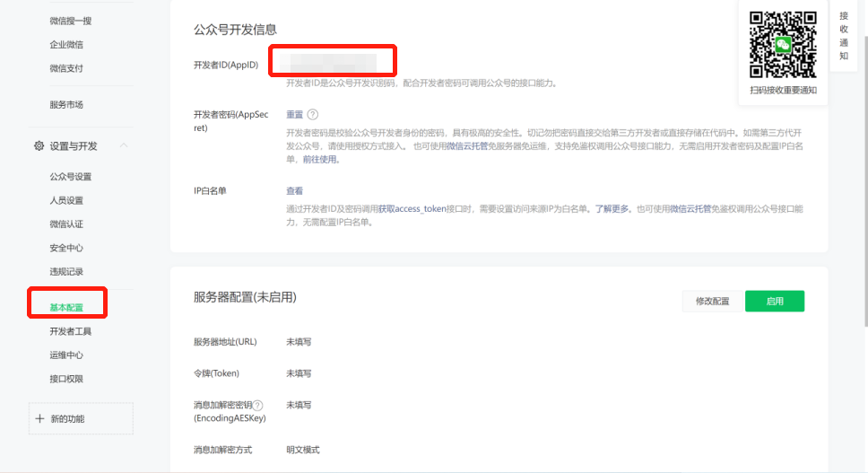868x473 pixels.
Task: Click the 了解更多 link
Action: point(612,208)
